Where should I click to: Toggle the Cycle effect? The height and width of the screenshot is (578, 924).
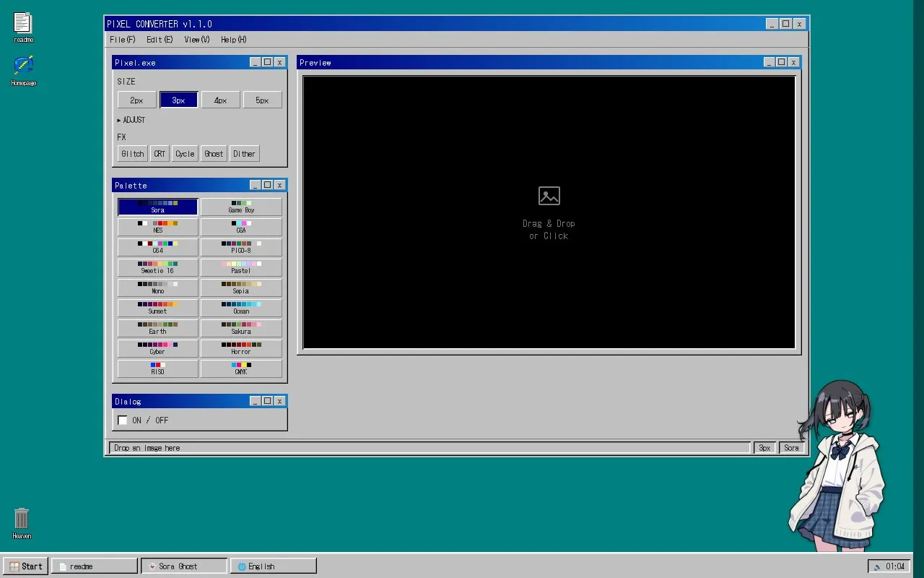tap(185, 153)
